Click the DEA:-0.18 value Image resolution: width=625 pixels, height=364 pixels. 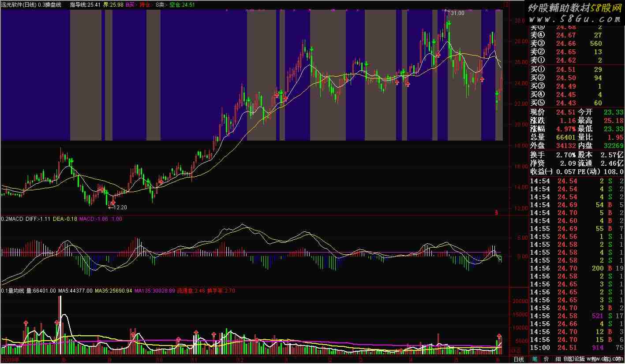coord(65,219)
